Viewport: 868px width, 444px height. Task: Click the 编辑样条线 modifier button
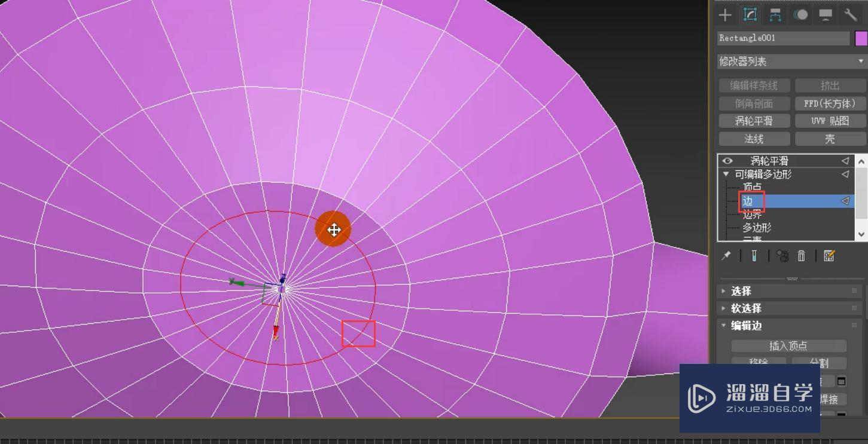click(754, 85)
